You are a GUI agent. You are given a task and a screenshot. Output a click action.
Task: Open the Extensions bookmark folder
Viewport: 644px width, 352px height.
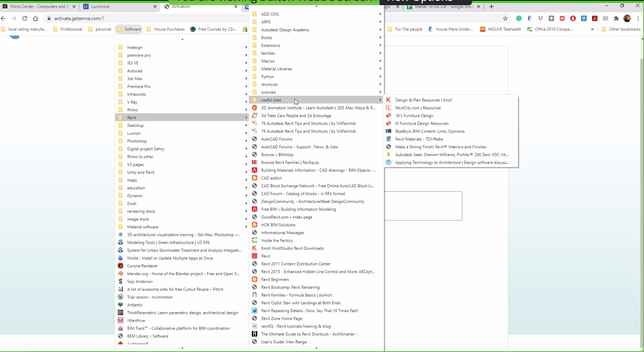[316, 45]
